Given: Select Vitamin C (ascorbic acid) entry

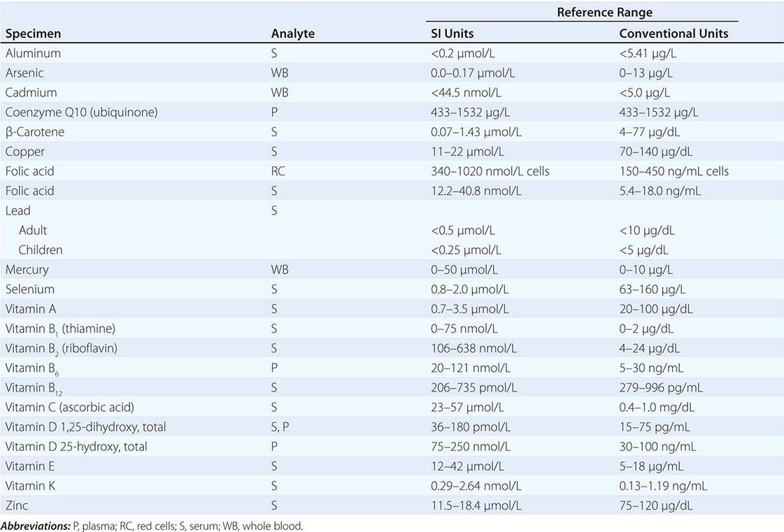Looking at the screenshot, I should 69,407.
